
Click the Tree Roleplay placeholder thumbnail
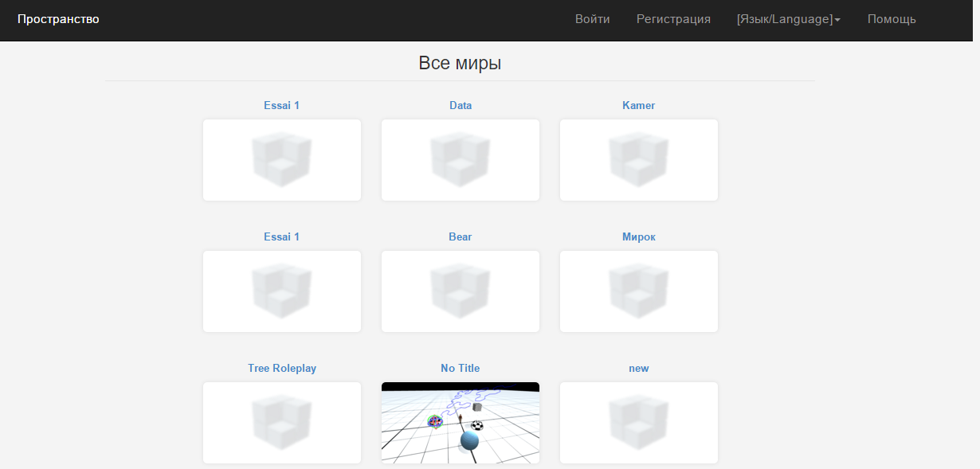click(282, 423)
